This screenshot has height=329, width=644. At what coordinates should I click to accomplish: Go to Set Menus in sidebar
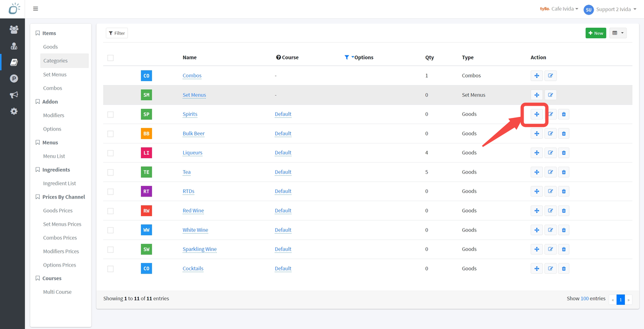(x=55, y=75)
